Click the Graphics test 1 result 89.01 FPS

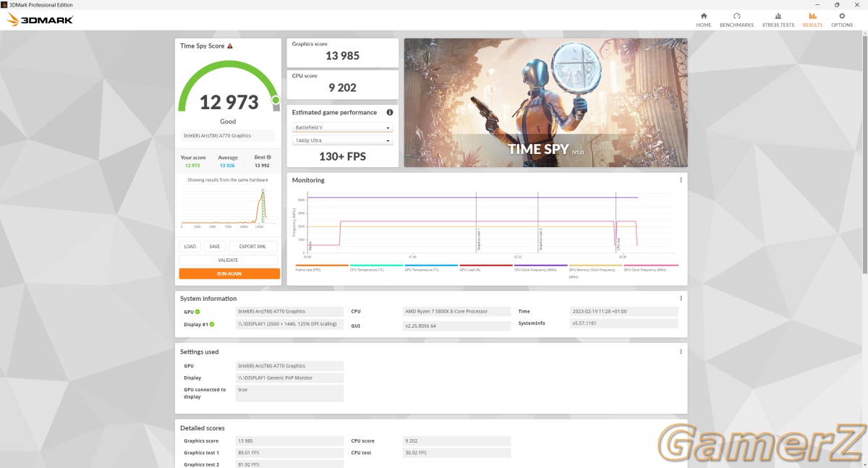coord(289,453)
